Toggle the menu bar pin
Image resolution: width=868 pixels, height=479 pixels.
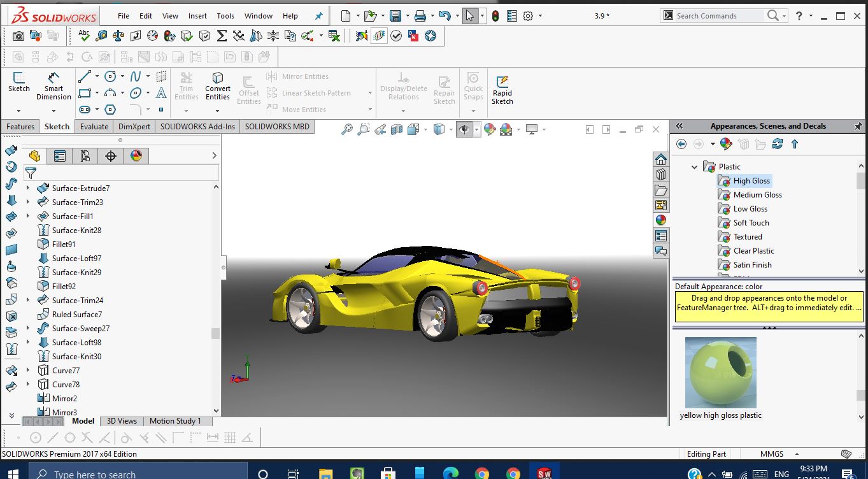(x=318, y=16)
